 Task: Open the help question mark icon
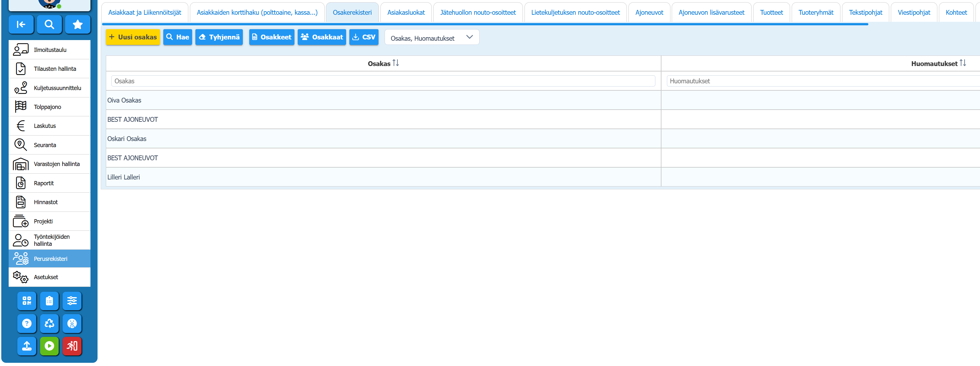click(x=27, y=323)
